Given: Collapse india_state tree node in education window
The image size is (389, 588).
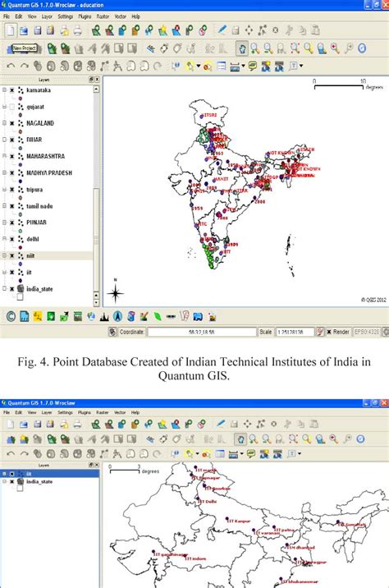Looking at the screenshot, I should [4, 289].
